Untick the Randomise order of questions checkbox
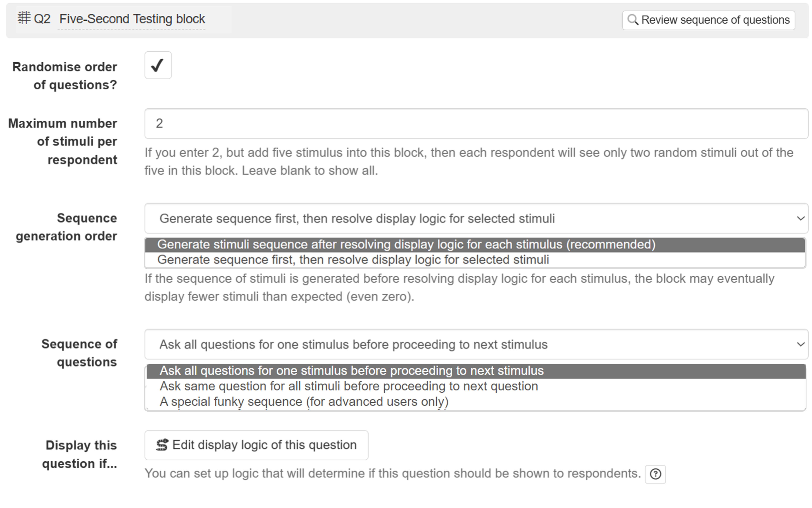 point(158,65)
